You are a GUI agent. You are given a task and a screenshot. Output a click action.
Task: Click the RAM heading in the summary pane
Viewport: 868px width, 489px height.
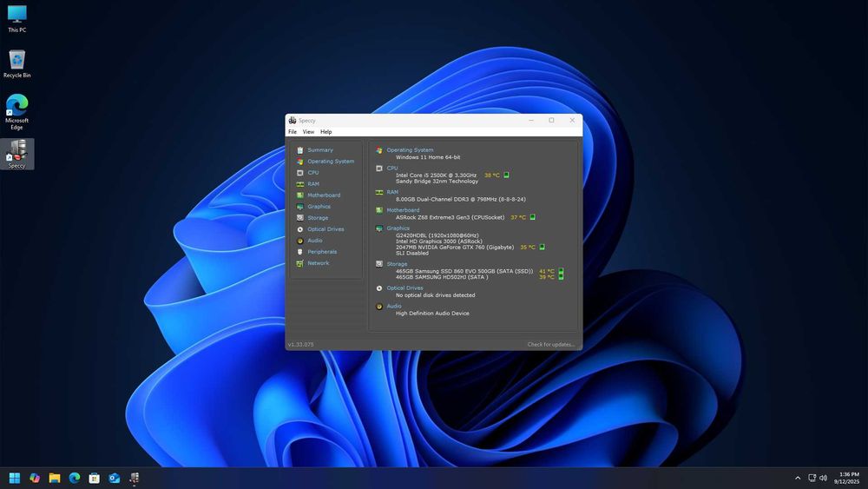pyautogui.click(x=392, y=192)
